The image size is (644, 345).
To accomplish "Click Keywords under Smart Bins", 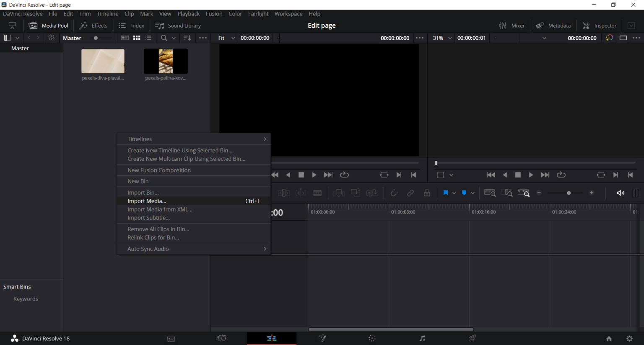I will [26, 299].
